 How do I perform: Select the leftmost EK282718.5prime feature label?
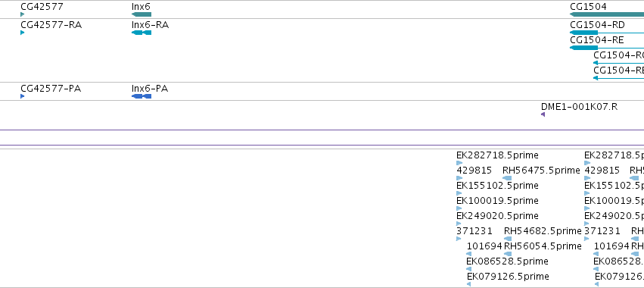497,155
